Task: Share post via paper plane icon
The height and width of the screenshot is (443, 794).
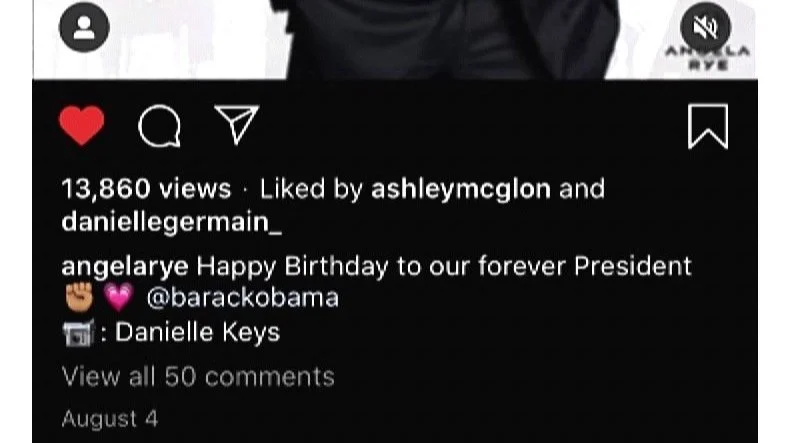Action: [236, 125]
